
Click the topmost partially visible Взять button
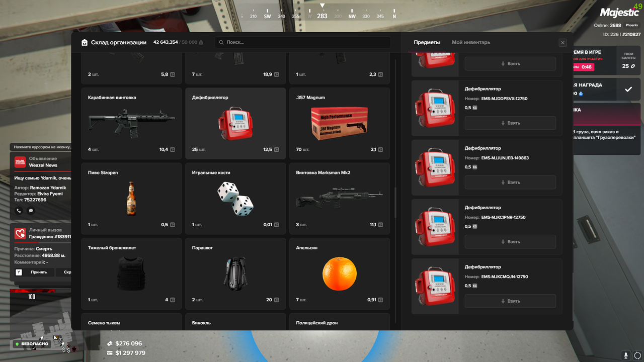[x=510, y=64]
